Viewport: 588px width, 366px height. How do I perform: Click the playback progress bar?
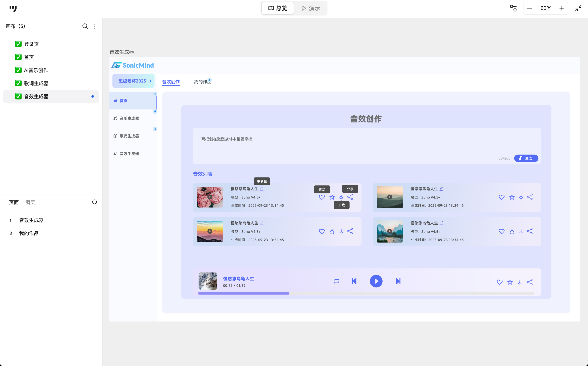(366, 293)
